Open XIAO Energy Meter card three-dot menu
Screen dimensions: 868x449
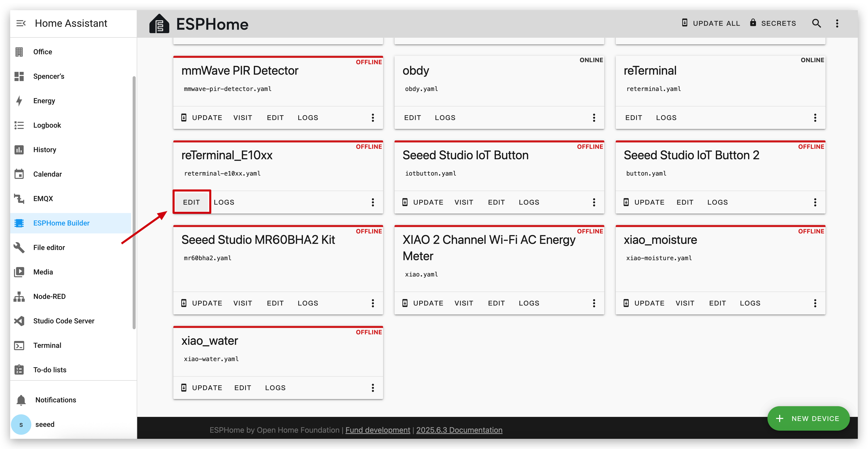point(594,303)
